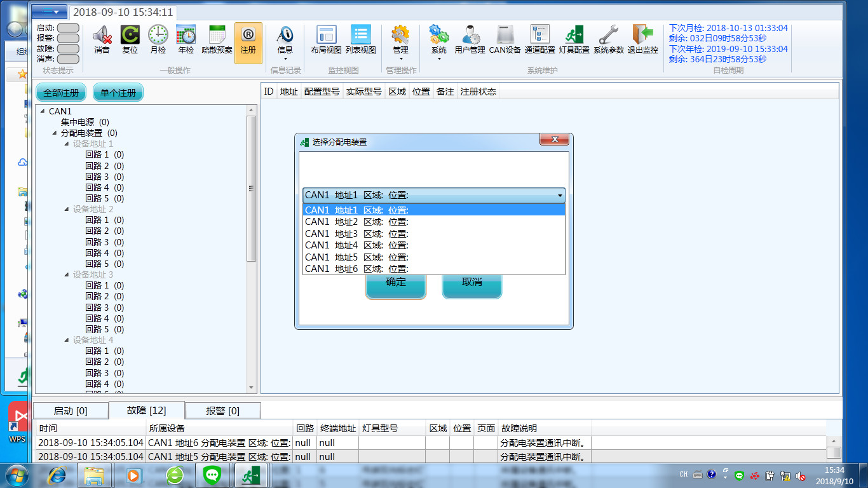868x488 pixels.
Task: Open the 疏散预案 evacuation plan
Action: [x=217, y=39]
